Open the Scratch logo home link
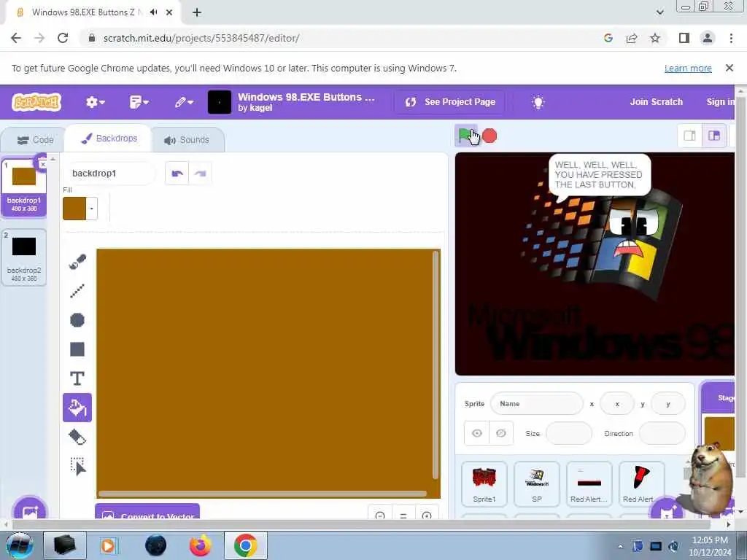 pyautogui.click(x=36, y=102)
